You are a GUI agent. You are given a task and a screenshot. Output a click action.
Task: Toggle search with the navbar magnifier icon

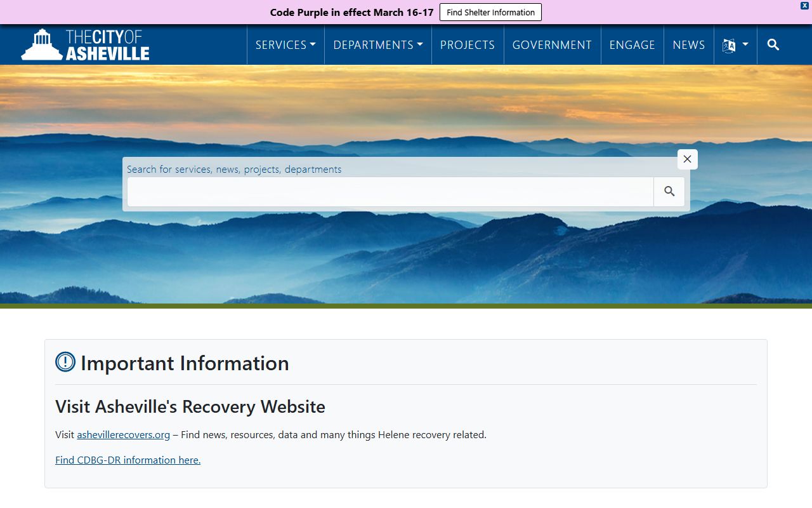(x=773, y=44)
